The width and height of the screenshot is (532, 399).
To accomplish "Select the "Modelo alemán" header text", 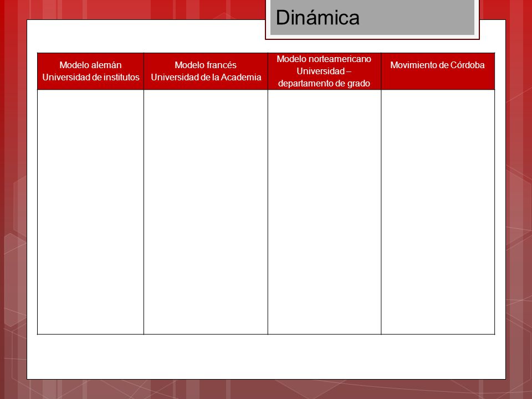I will point(90,65).
